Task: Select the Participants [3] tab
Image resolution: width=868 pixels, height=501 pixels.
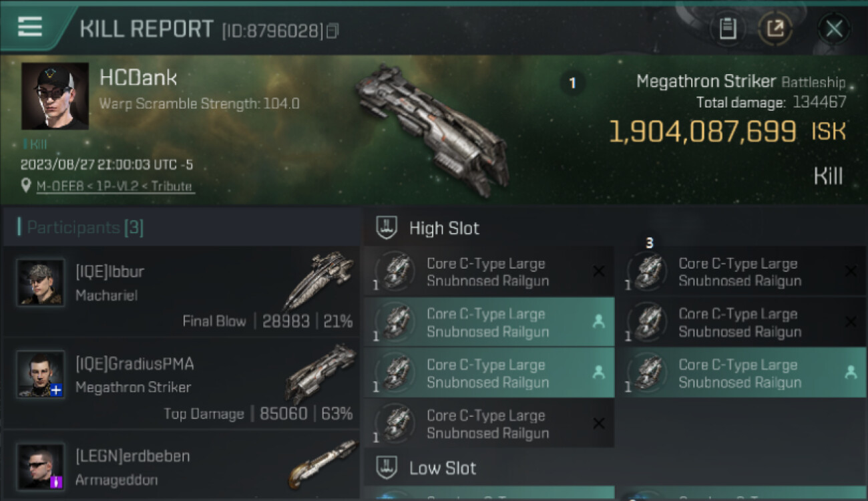Action: pos(85,227)
